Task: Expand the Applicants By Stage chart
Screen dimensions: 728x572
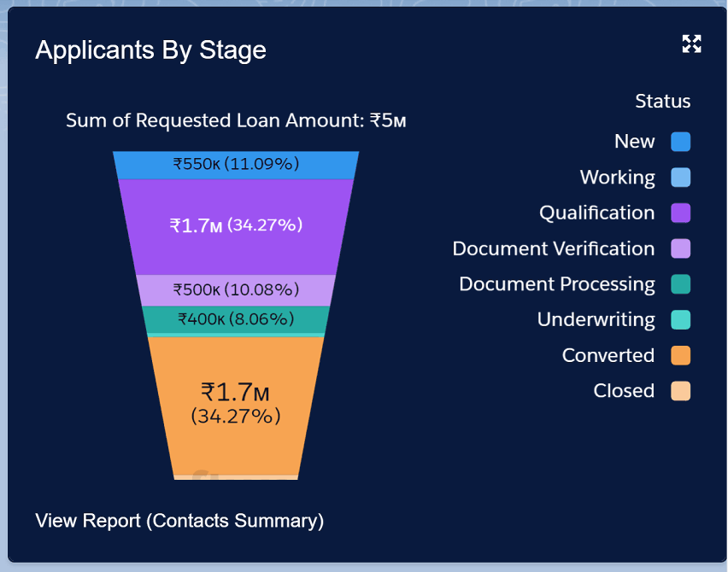Action: pos(691,44)
